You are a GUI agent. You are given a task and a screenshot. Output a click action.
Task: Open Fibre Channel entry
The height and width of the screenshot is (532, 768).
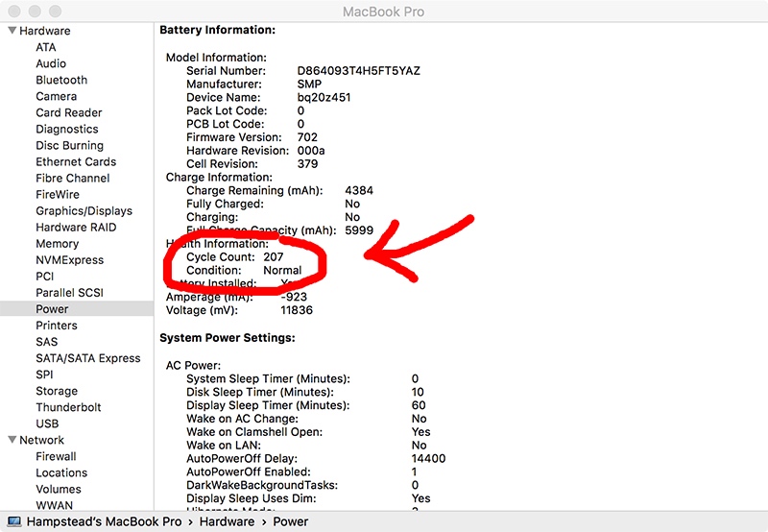point(73,178)
